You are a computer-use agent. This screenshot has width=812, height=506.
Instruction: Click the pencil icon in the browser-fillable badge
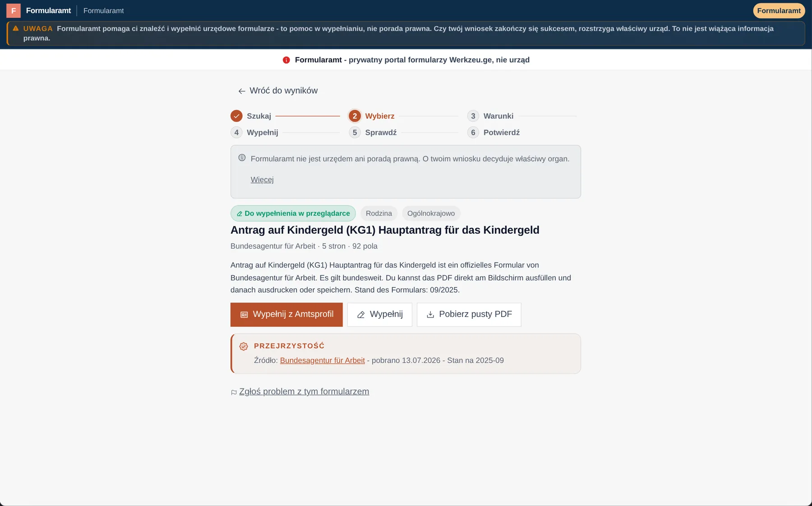click(x=240, y=214)
